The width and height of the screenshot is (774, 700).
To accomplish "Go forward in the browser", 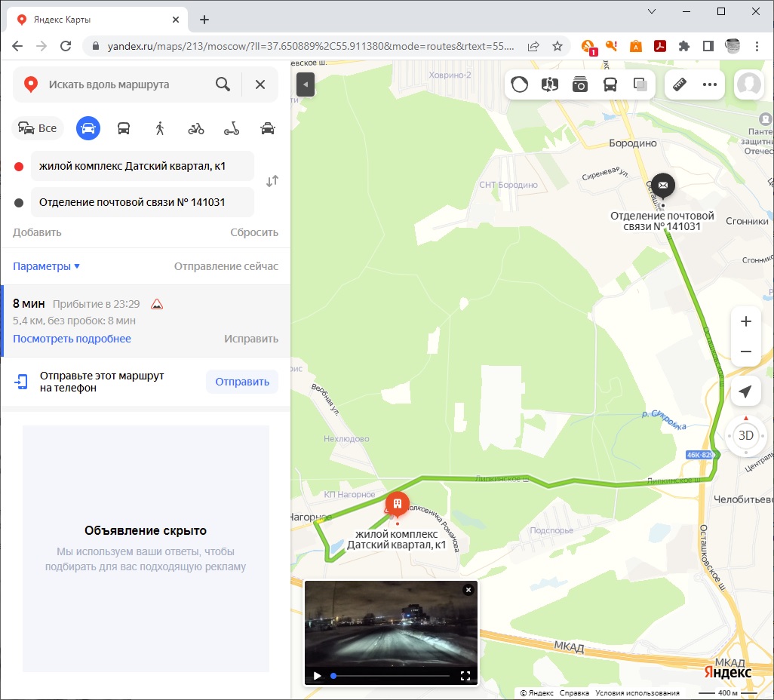I will coord(41,47).
